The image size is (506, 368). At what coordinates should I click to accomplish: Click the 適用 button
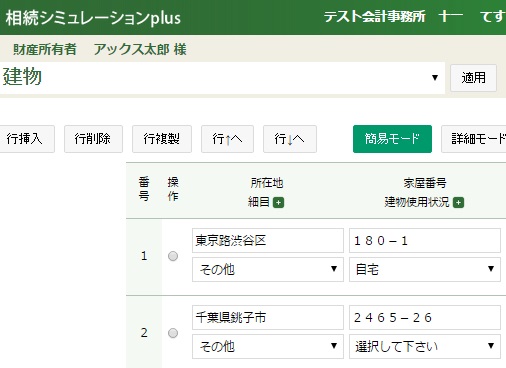[473, 78]
